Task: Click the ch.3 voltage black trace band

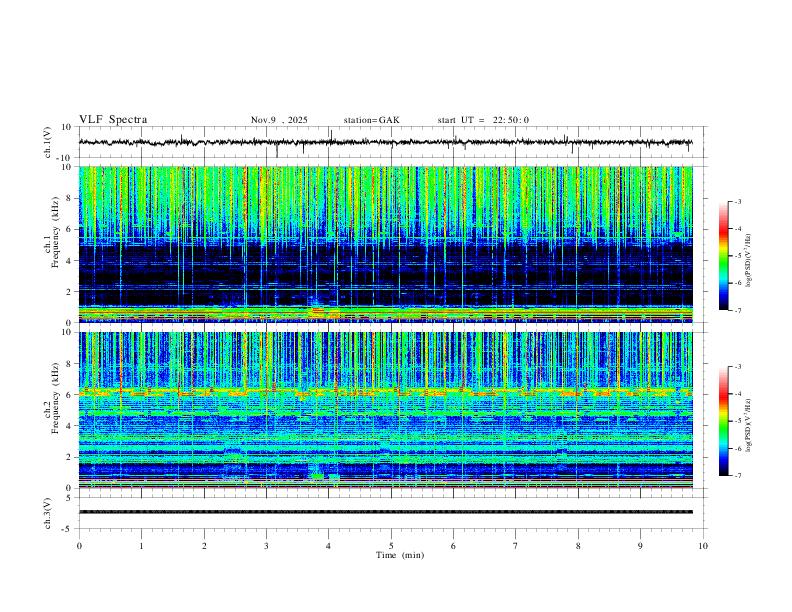Action: click(x=385, y=512)
